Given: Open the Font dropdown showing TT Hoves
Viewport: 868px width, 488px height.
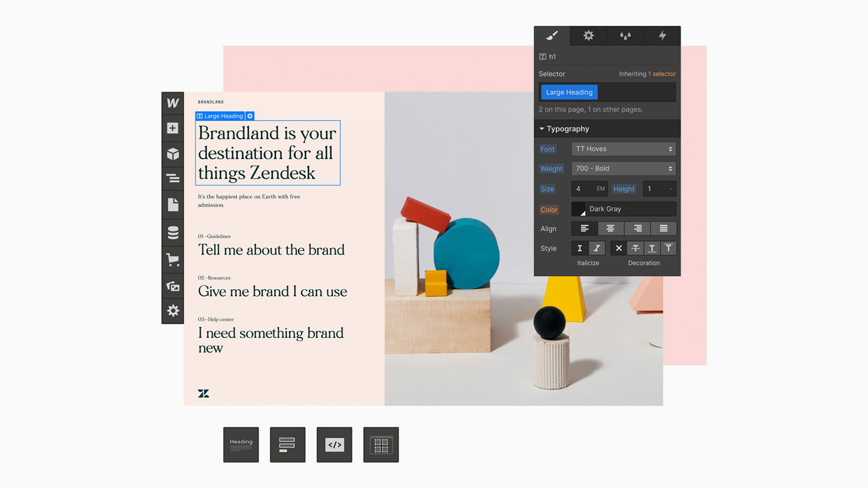Looking at the screenshot, I should pos(624,149).
